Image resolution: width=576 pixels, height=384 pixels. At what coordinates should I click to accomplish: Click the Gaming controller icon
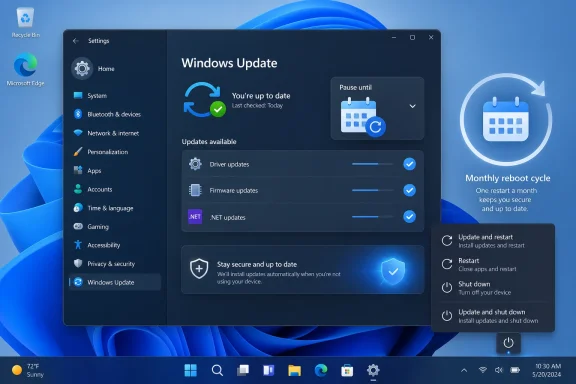pyautogui.click(x=78, y=226)
